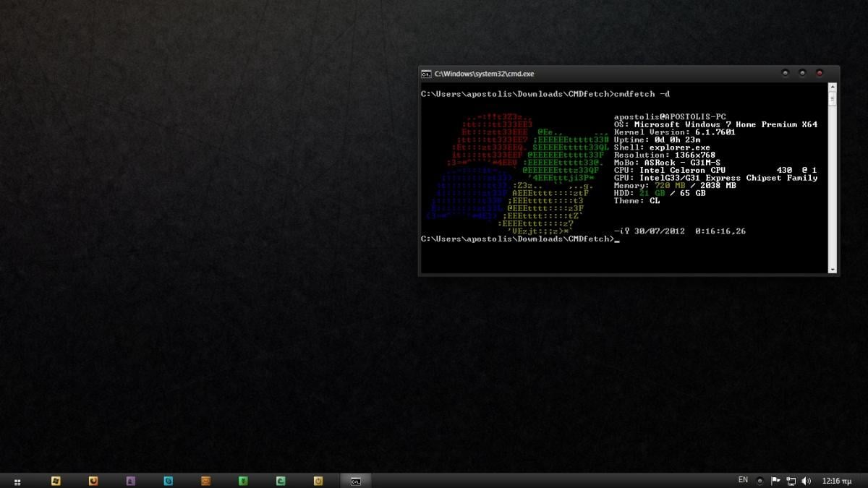The image size is (868, 488).
Task: Click the cmd scrollbar up arrow
Action: 833,87
